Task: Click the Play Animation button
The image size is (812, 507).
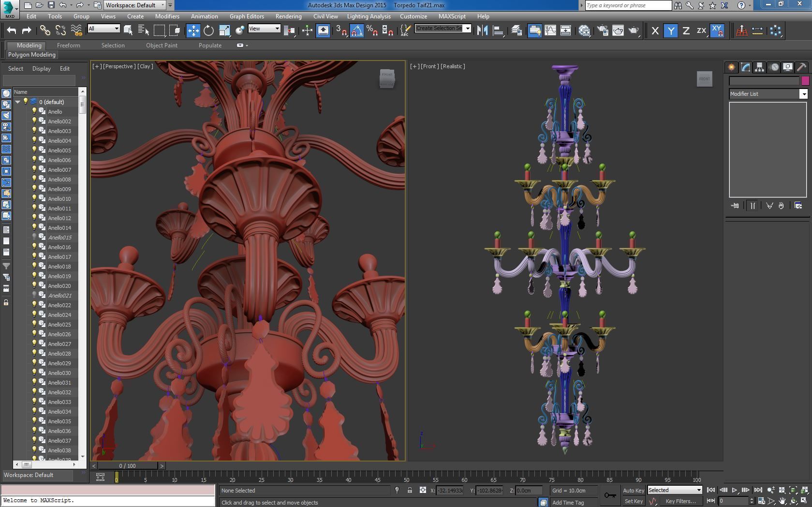Action: click(734, 490)
